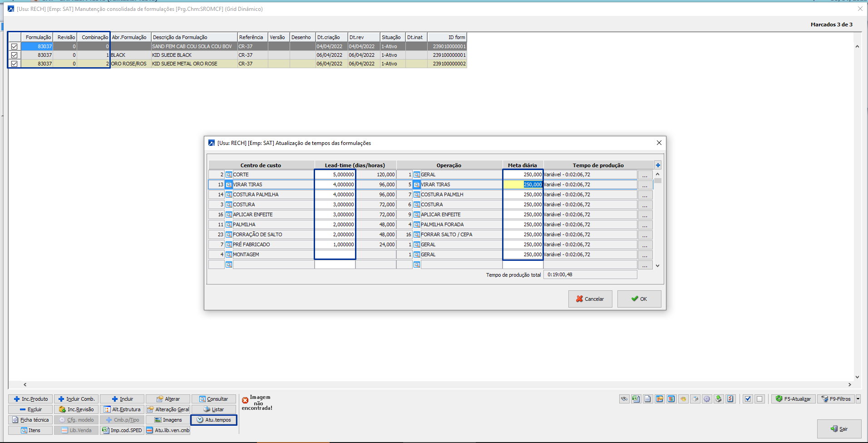Image resolution: width=868 pixels, height=443 pixels.
Task: Click the Situação column header
Action: (392, 37)
